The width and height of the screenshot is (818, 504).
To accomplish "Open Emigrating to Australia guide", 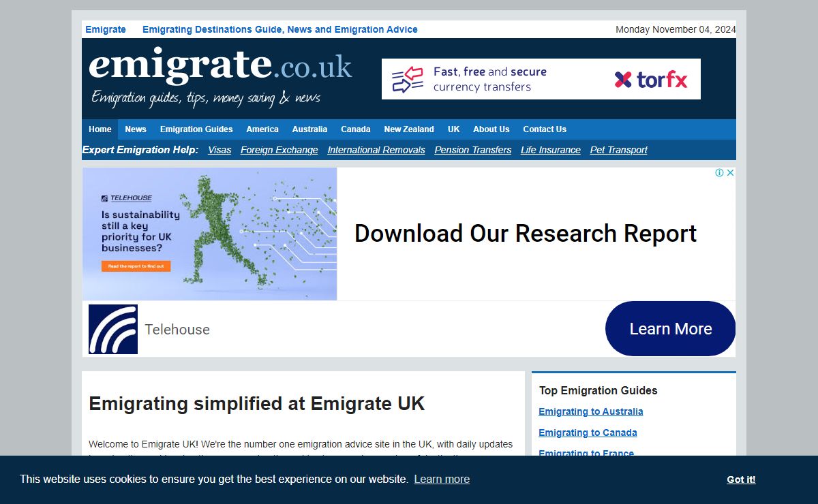I will coord(591,411).
